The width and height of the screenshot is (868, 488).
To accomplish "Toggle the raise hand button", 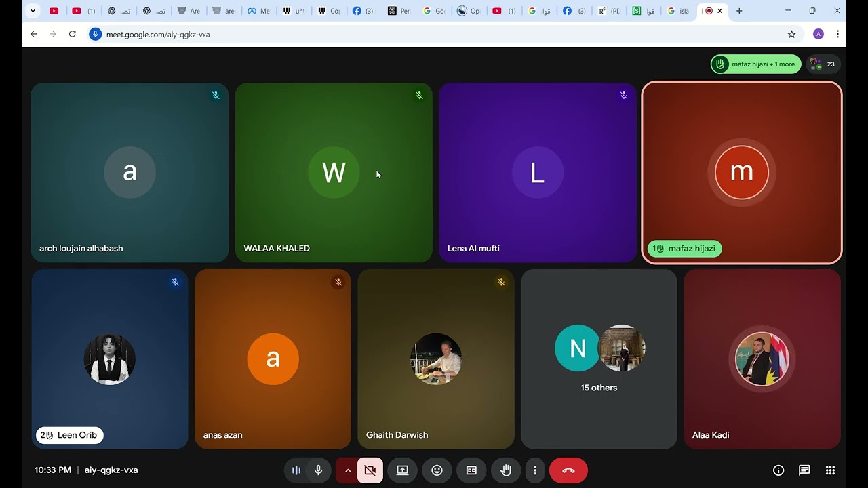I will [x=506, y=470].
